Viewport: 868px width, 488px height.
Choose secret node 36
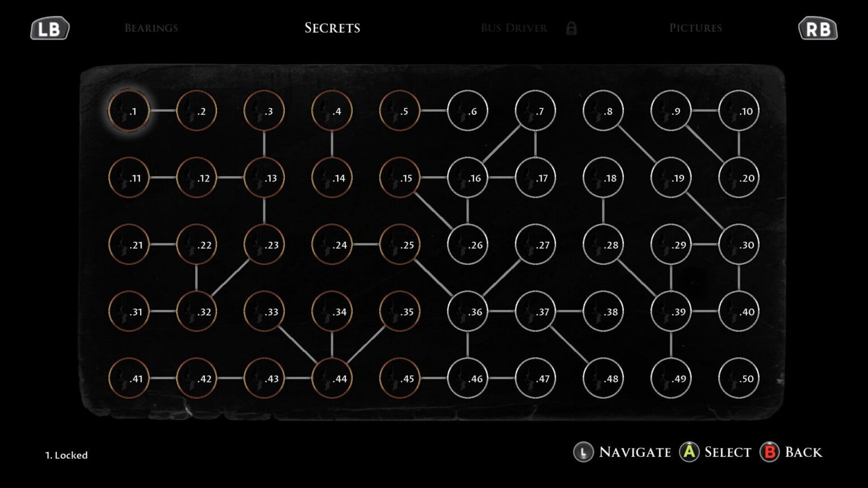pos(467,311)
